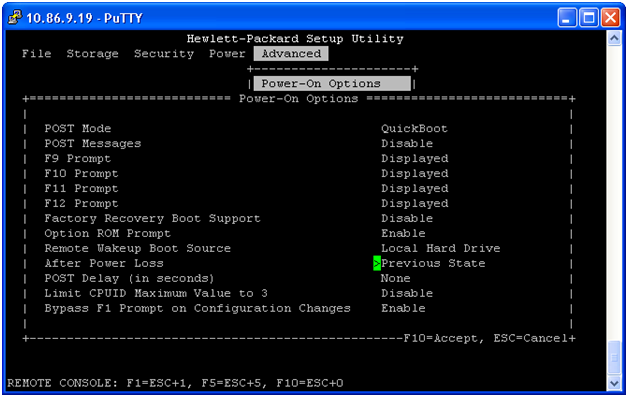
Task: Open the File menu
Action: [x=36, y=54]
